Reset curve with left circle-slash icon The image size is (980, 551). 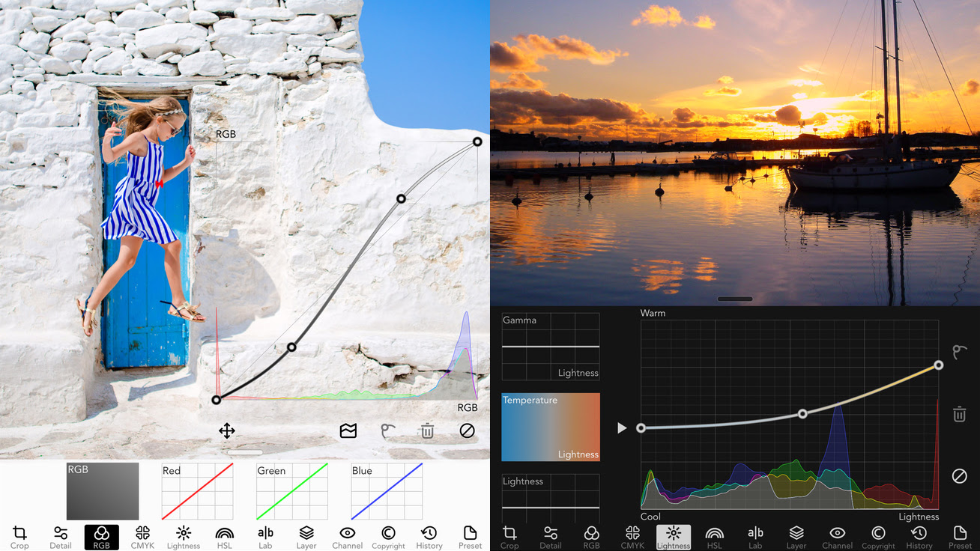click(x=467, y=430)
